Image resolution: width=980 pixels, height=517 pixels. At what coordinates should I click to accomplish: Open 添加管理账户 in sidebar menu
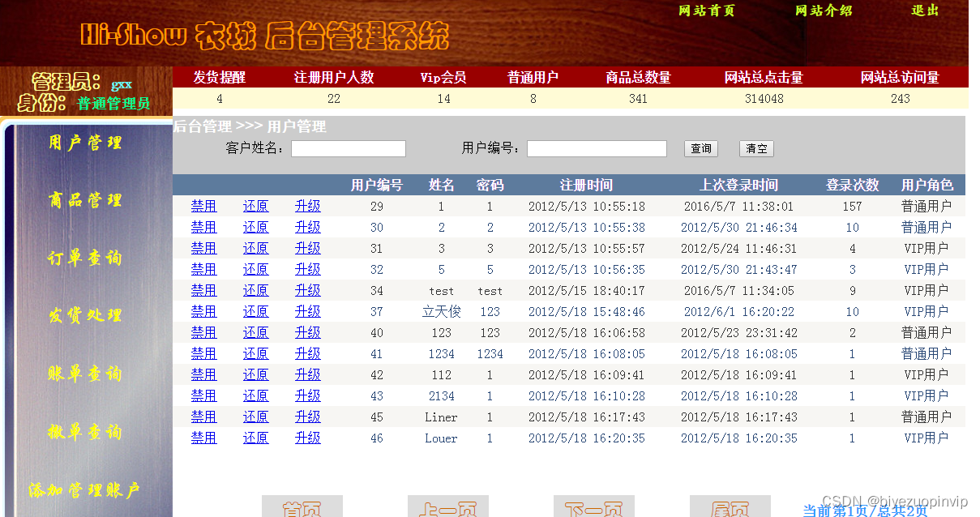click(x=84, y=490)
